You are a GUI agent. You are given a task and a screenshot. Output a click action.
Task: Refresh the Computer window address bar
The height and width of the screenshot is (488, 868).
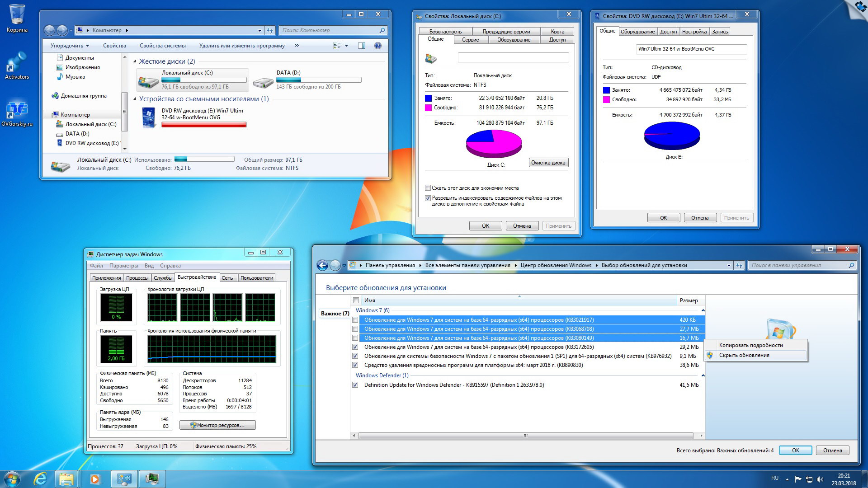click(270, 30)
